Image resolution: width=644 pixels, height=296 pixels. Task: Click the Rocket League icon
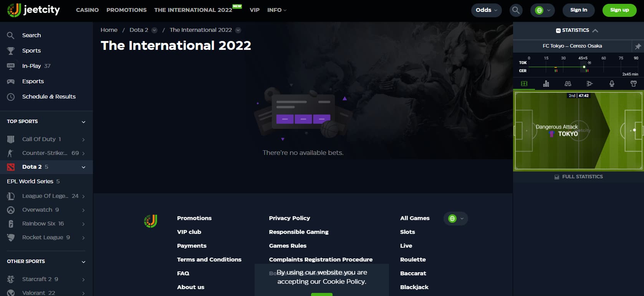point(11,237)
